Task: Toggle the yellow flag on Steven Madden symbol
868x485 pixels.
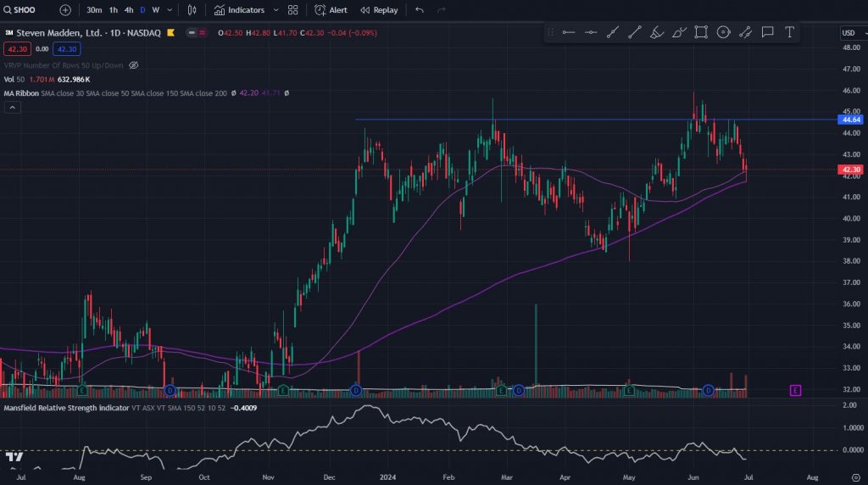Action: [x=171, y=33]
